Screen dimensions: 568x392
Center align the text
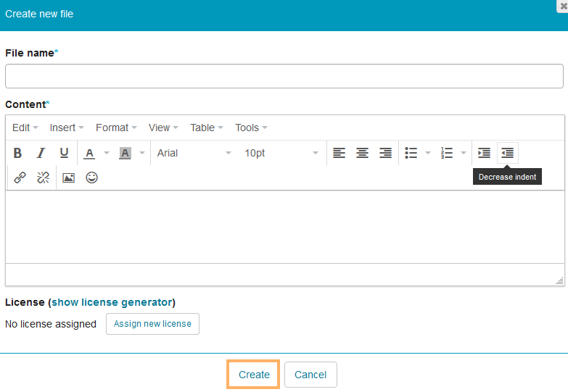click(x=362, y=153)
